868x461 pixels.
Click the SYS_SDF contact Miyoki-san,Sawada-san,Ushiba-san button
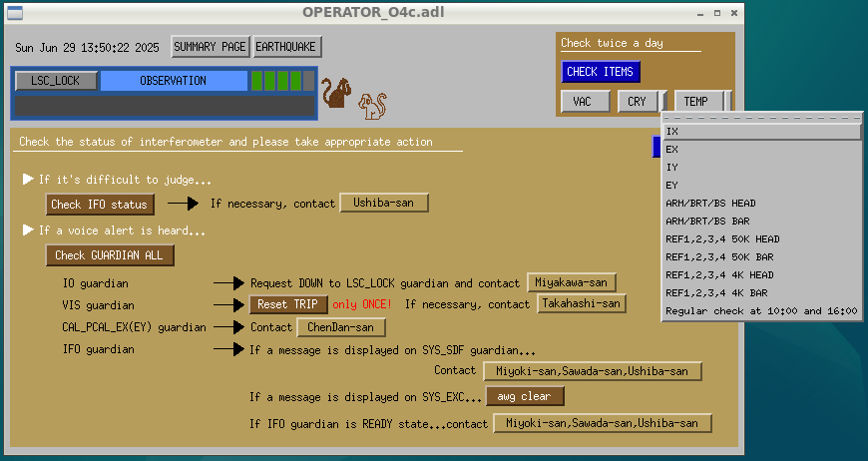(593, 371)
